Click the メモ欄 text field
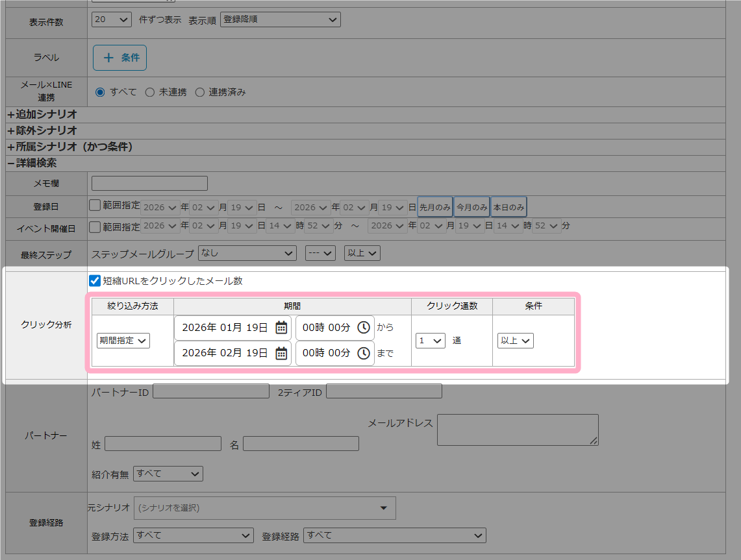This screenshot has width=741, height=560. point(149,184)
